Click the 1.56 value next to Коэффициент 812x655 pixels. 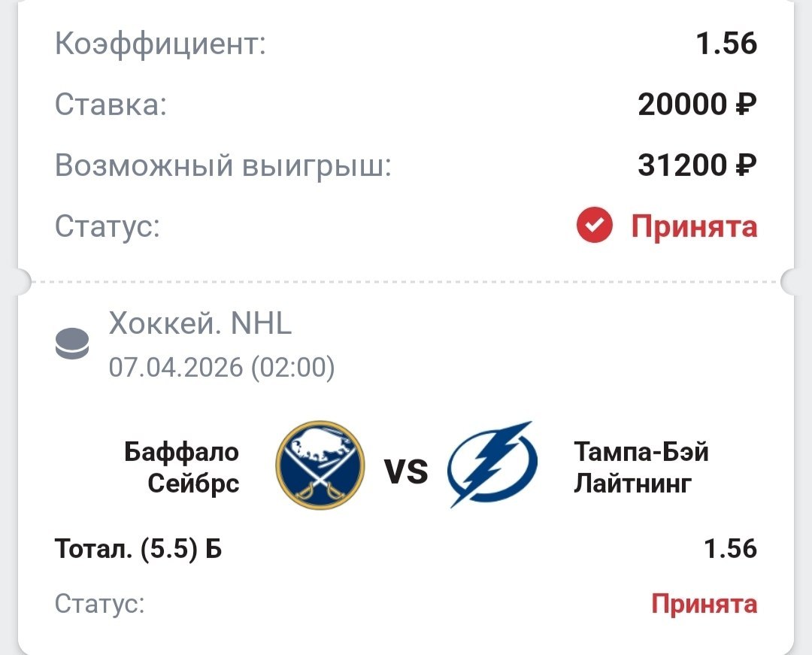pyautogui.click(x=726, y=44)
